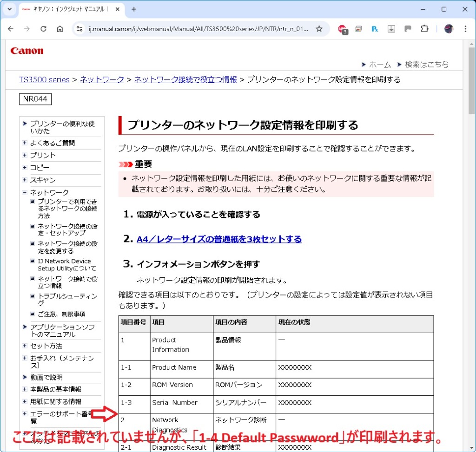Open IJ Network Device Setup Utilityについて

pyautogui.click(x=67, y=265)
